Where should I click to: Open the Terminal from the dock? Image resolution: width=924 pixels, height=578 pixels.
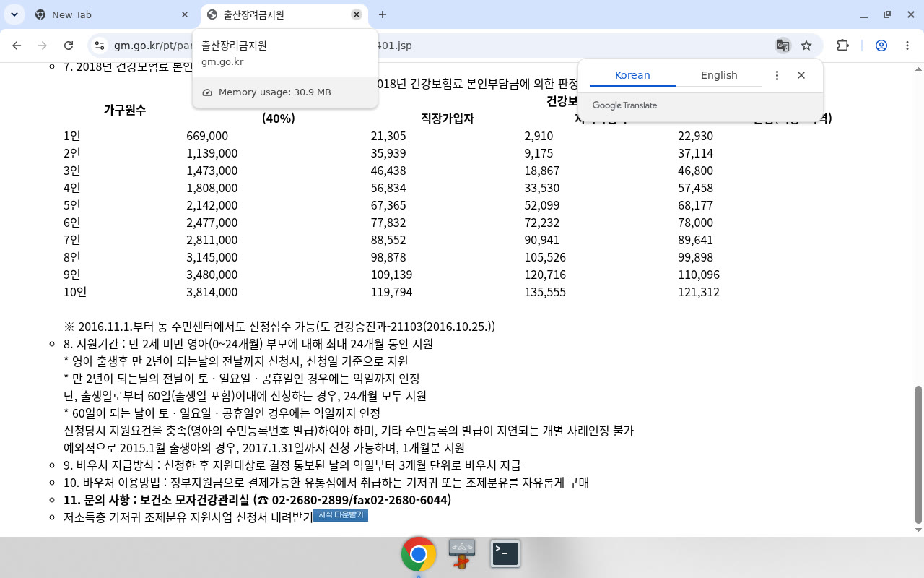click(505, 554)
